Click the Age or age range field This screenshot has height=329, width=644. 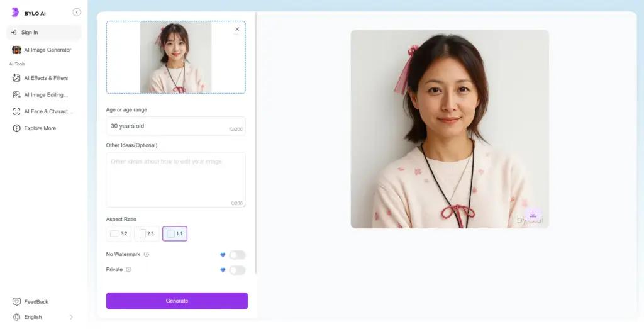(176, 126)
